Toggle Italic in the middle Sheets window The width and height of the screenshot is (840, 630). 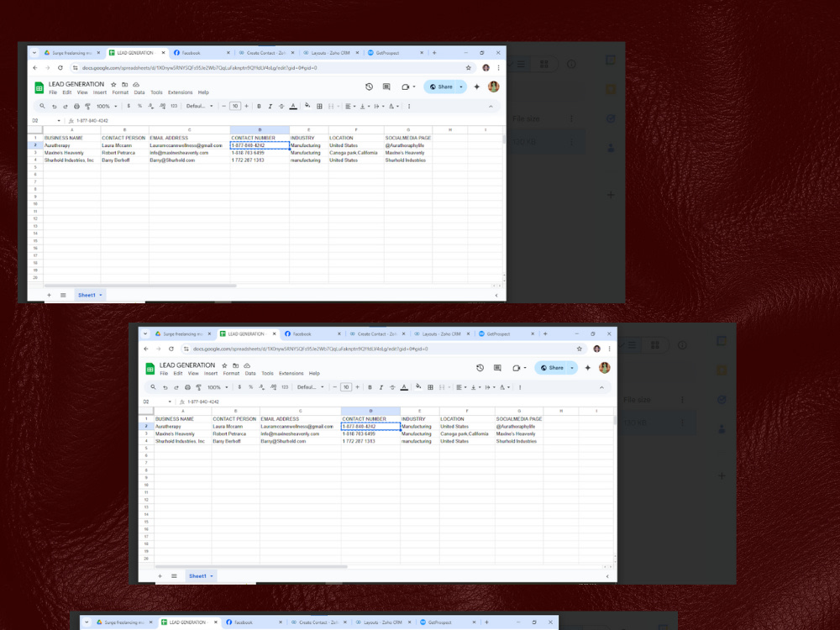point(381,387)
